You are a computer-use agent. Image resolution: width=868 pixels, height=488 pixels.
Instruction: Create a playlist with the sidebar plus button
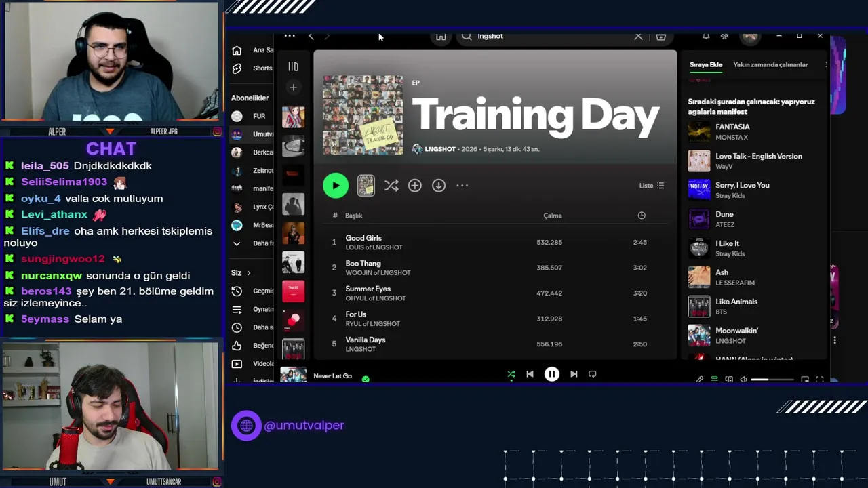293,87
